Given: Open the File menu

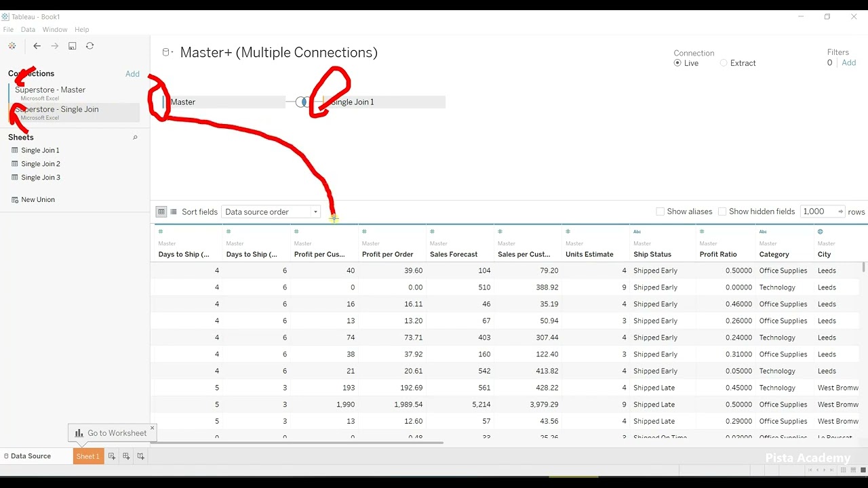Looking at the screenshot, I should pos(8,30).
